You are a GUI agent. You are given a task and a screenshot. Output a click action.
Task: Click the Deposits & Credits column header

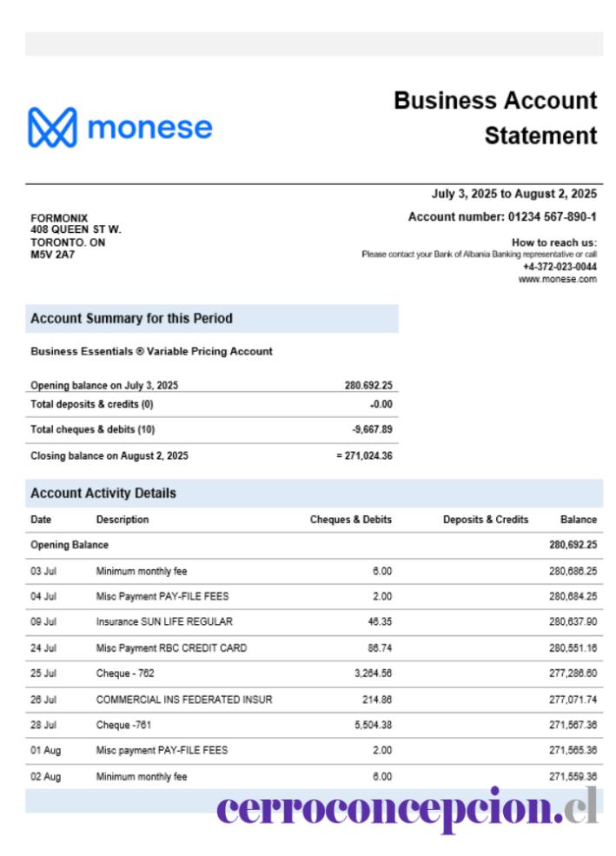point(486,520)
